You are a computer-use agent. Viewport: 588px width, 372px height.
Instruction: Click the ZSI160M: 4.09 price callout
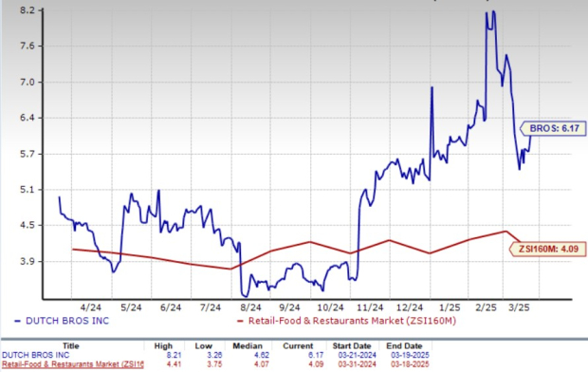click(x=548, y=250)
